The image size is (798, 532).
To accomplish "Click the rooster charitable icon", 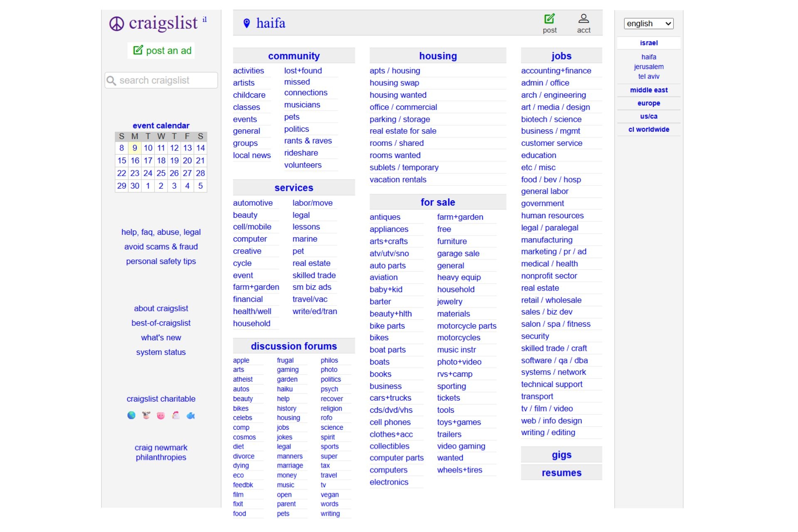I will pos(176,415).
